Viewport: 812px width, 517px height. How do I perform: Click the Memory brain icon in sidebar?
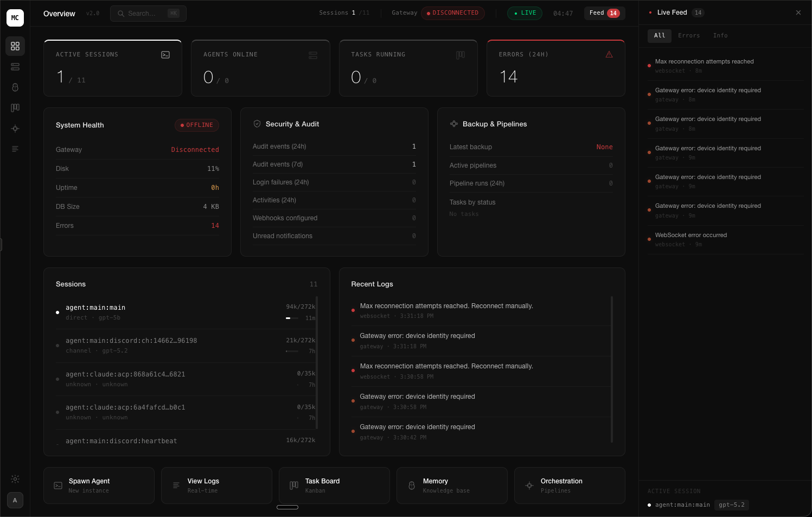15,87
